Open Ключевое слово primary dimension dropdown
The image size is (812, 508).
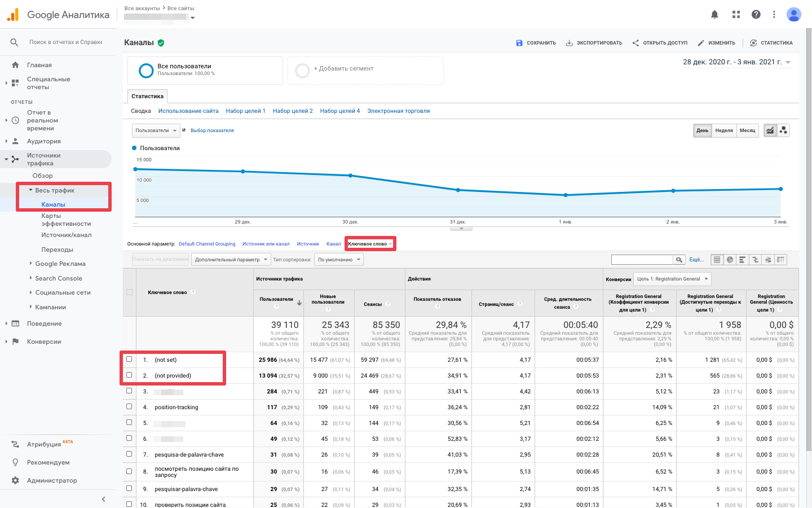pos(370,244)
